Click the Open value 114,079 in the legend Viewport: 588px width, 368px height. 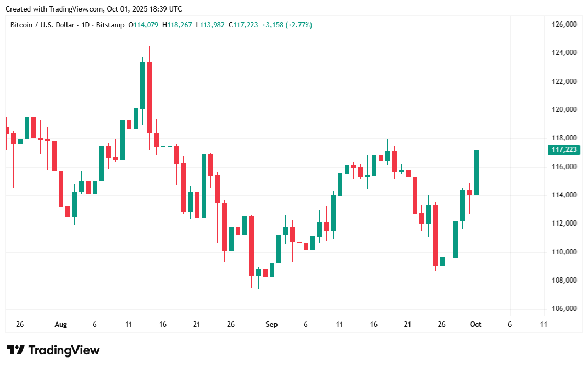(147, 25)
